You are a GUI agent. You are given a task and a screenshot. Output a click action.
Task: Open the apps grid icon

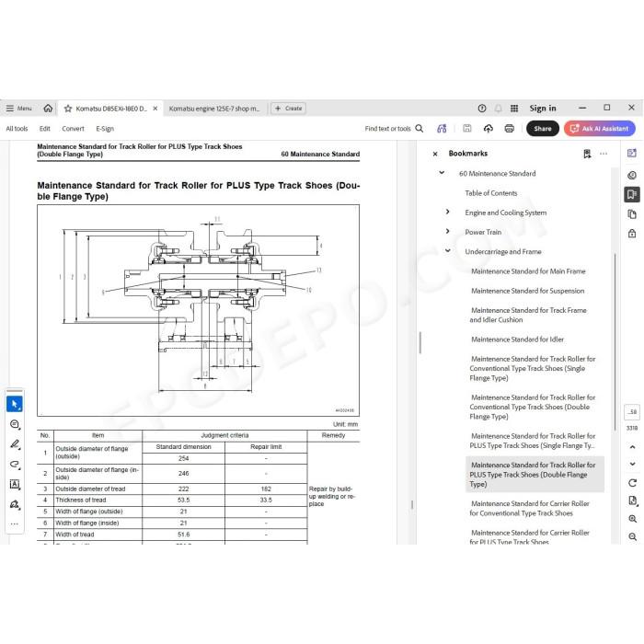tap(514, 108)
